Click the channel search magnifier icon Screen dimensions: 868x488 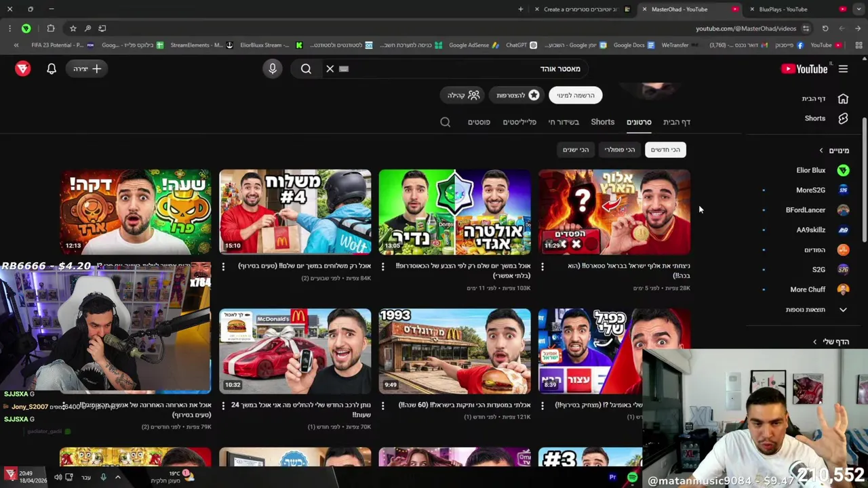point(445,122)
